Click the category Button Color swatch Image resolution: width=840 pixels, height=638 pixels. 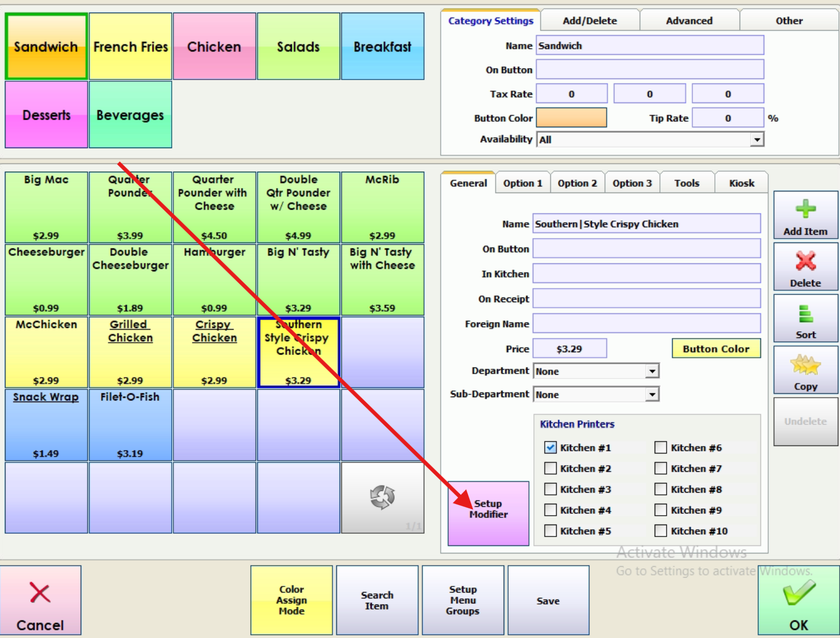pos(571,117)
